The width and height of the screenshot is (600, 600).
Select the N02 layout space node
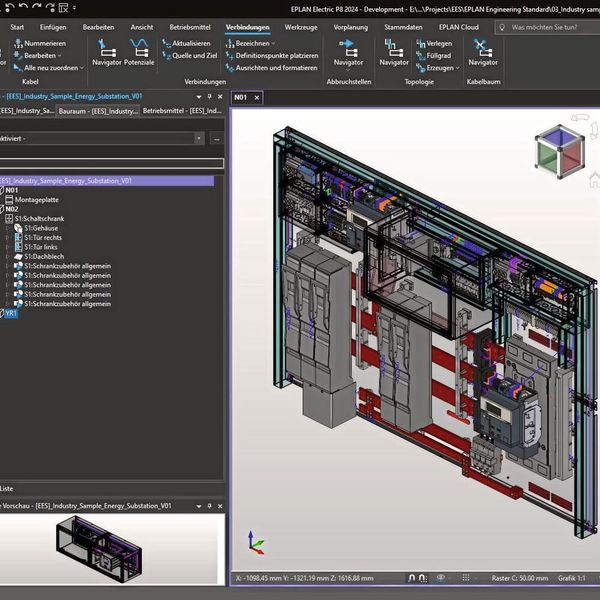coord(11,209)
